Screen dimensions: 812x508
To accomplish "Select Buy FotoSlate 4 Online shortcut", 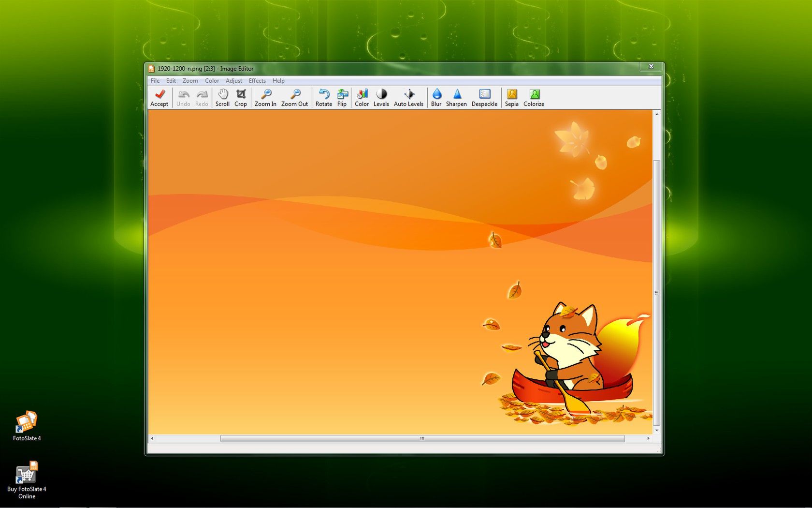I will 27,480.
